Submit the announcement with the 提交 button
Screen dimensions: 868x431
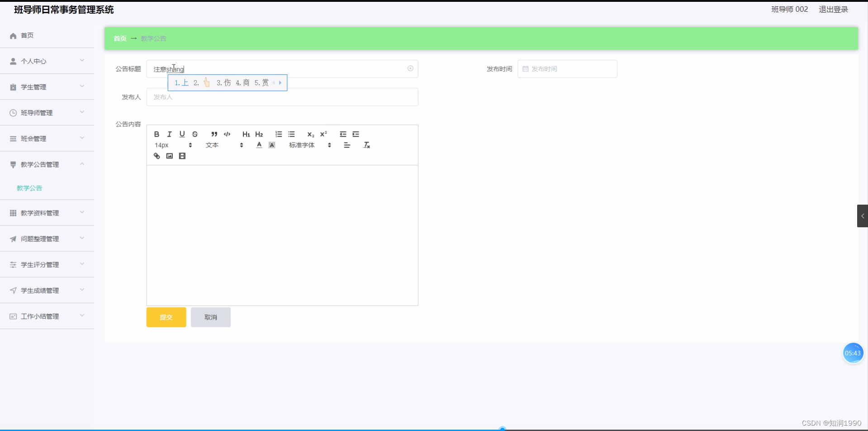[166, 317]
